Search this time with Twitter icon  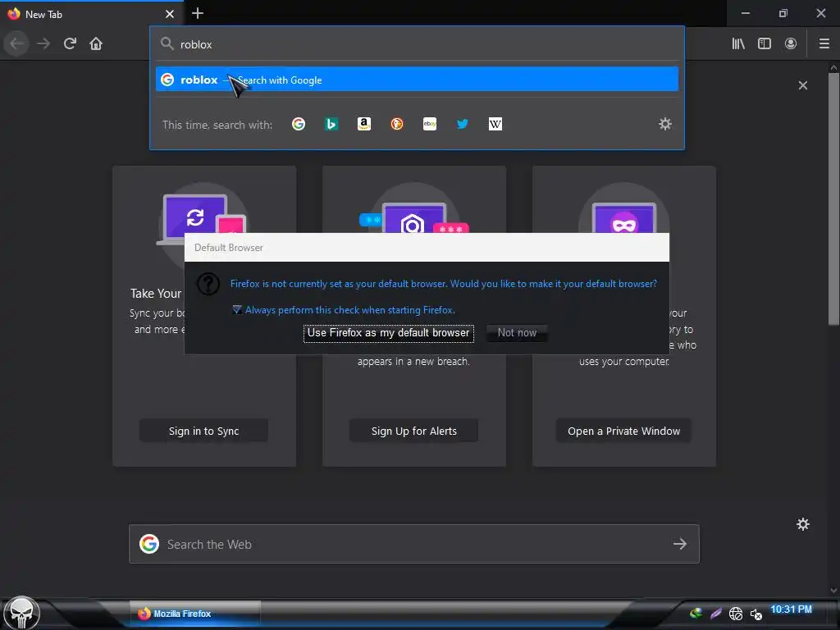pos(463,125)
